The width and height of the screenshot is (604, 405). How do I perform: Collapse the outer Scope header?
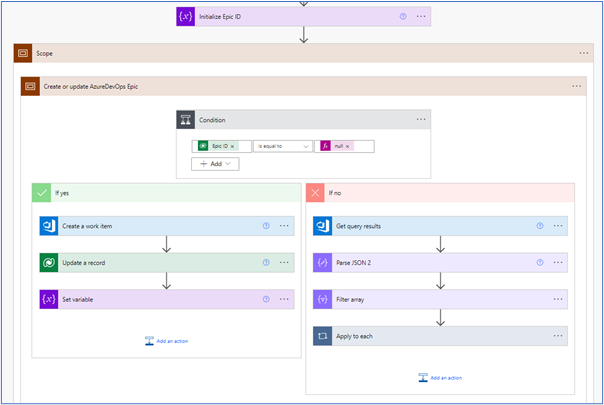(304, 53)
